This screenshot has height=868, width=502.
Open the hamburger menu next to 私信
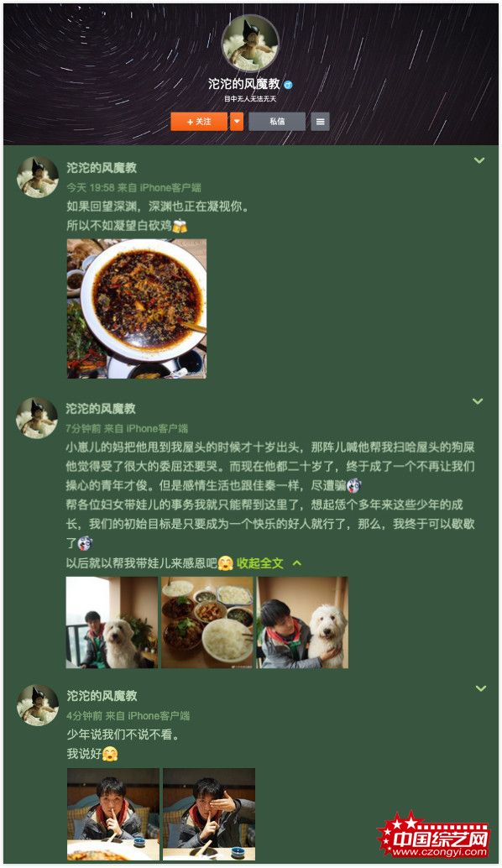click(x=320, y=121)
